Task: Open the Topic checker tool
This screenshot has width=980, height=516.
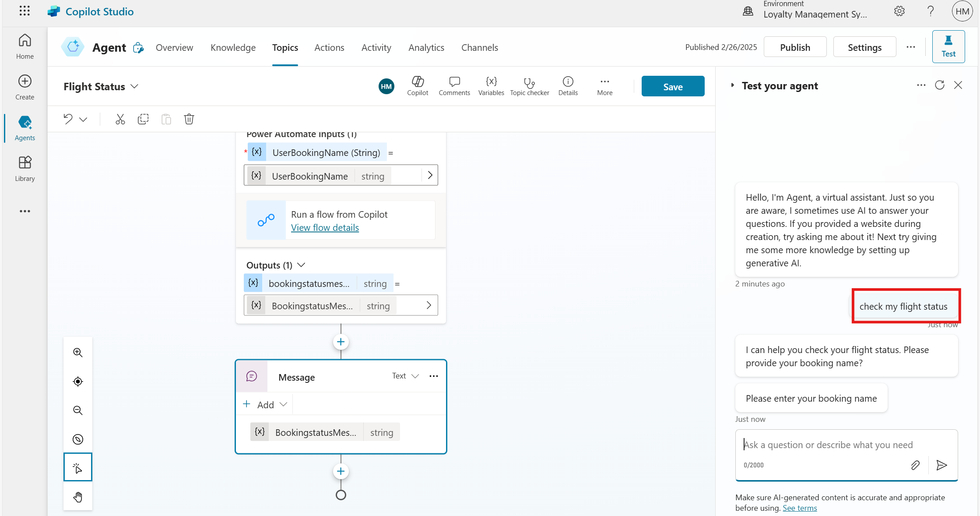Action: tap(529, 86)
